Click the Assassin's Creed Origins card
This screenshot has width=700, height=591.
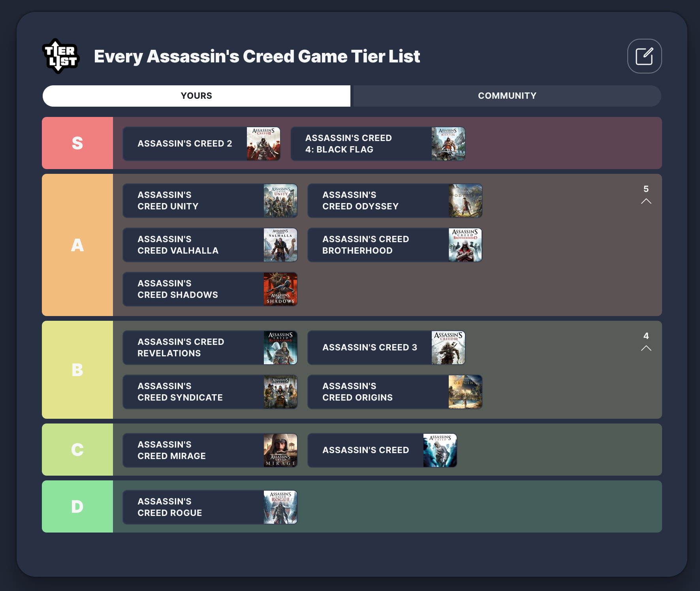[395, 392]
